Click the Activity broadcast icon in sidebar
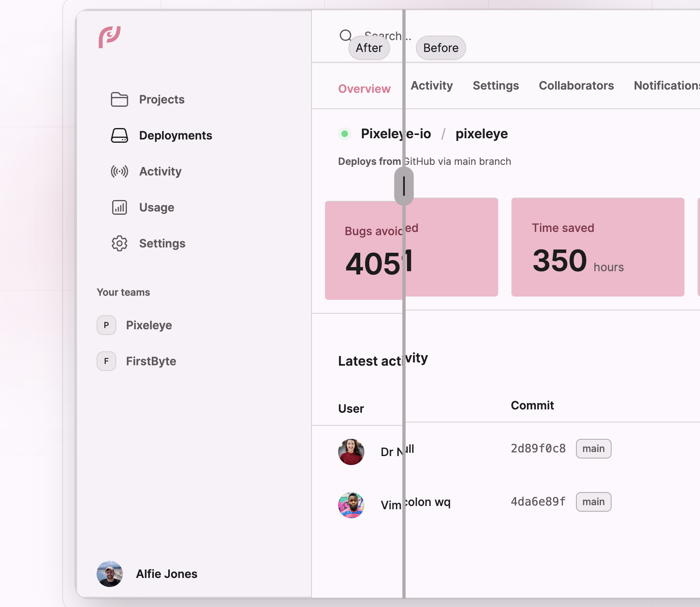 120,171
